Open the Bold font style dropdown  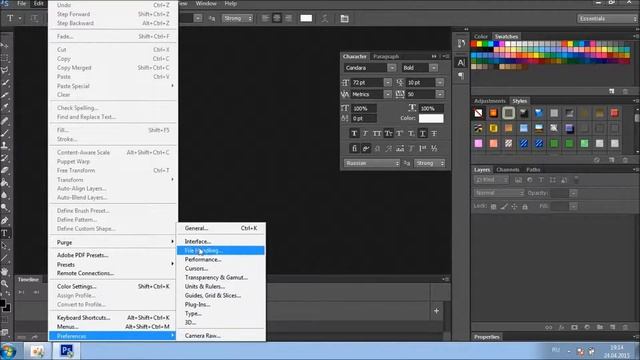(433, 68)
